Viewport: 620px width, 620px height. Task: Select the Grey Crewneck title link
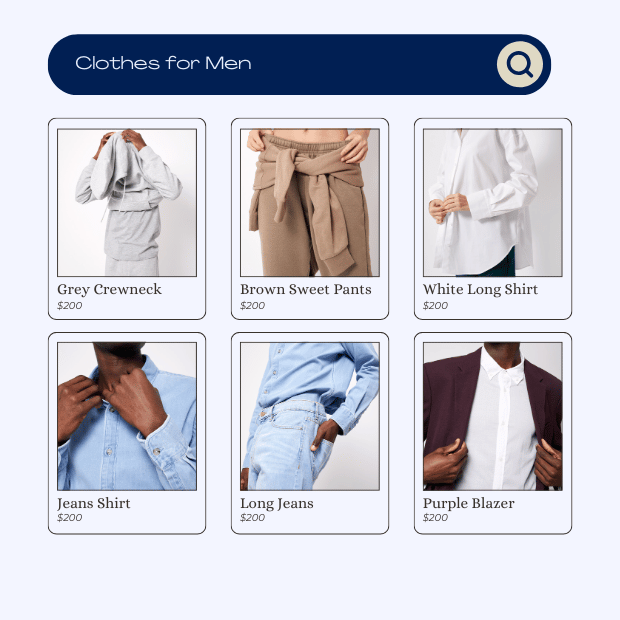point(109,289)
